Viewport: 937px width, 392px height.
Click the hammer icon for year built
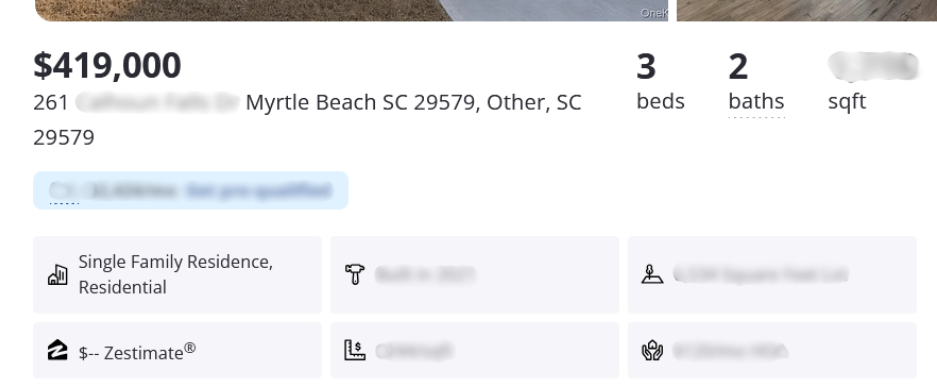[x=354, y=275]
